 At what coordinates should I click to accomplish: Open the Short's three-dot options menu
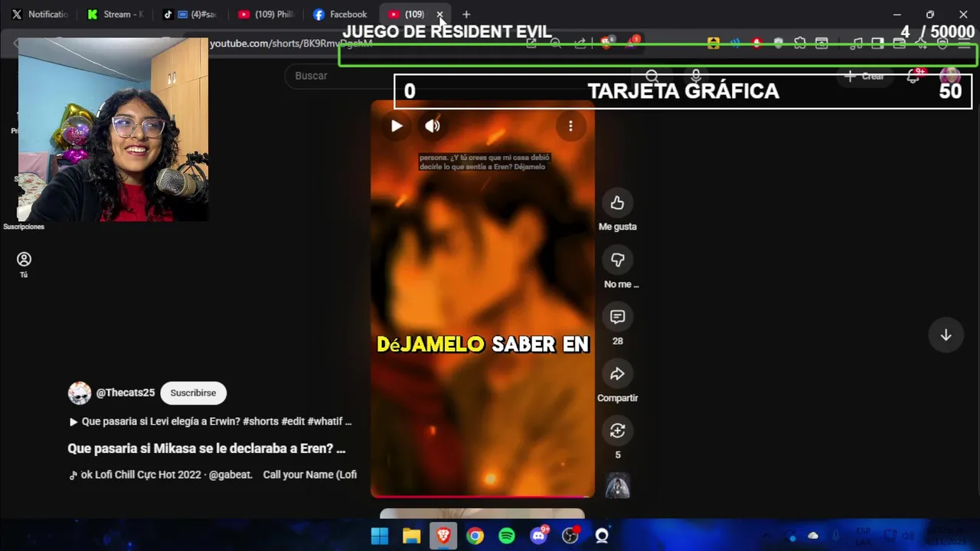570,126
